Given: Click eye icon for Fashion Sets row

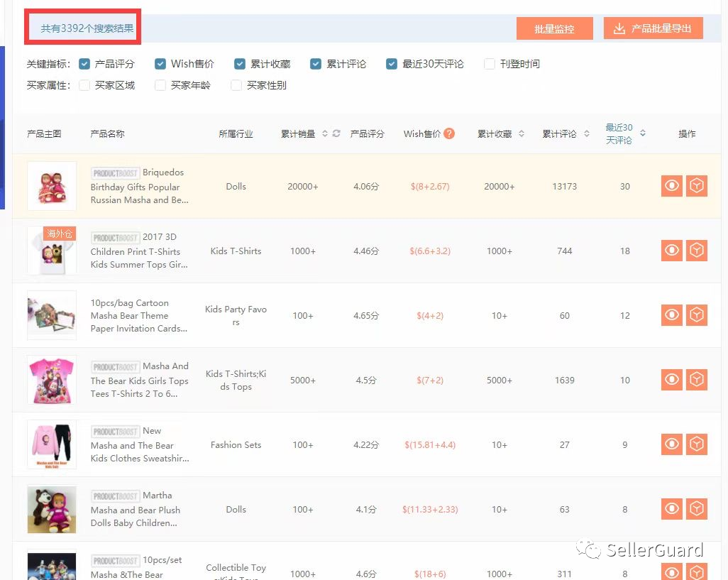Looking at the screenshot, I should tap(671, 444).
